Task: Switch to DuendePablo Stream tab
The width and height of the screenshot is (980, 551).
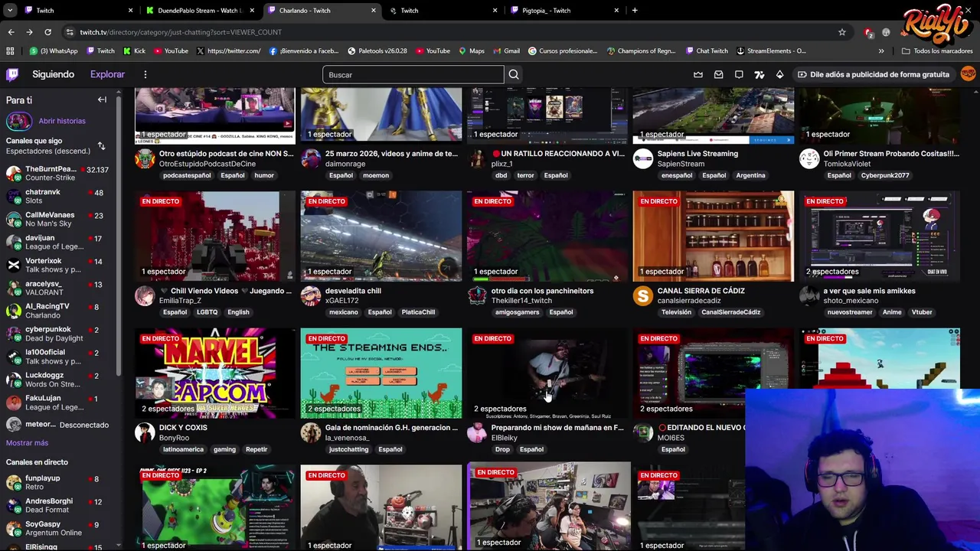Action: pos(200,11)
